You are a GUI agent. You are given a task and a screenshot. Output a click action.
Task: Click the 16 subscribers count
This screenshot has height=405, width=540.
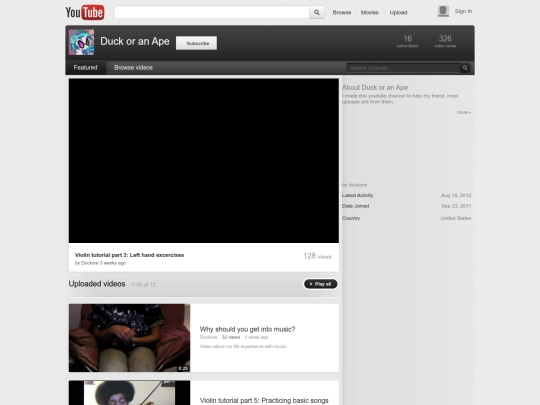pos(407,41)
